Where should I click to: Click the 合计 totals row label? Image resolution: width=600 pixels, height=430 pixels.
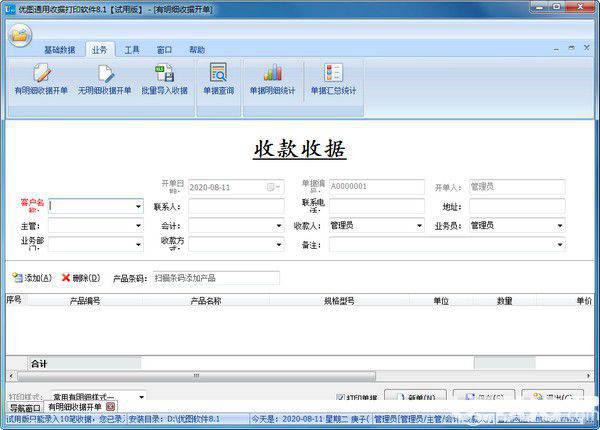click(x=39, y=364)
